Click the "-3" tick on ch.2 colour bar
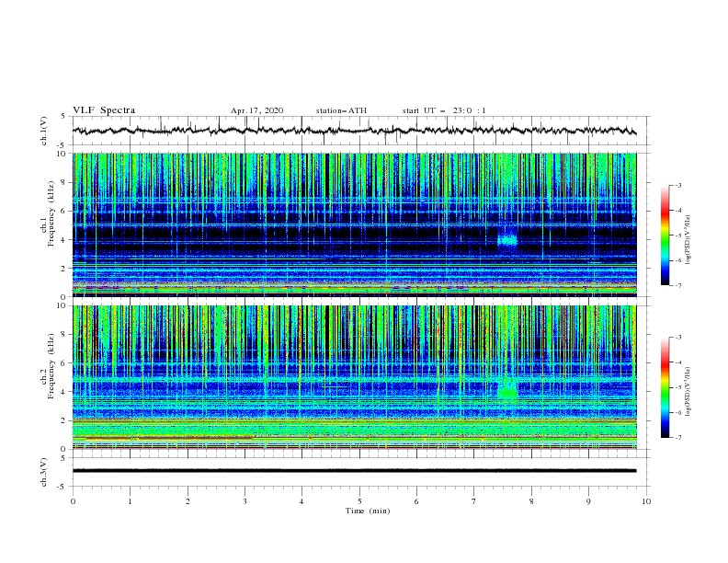Image resolution: width=728 pixels, height=563 pixels. (x=677, y=338)
